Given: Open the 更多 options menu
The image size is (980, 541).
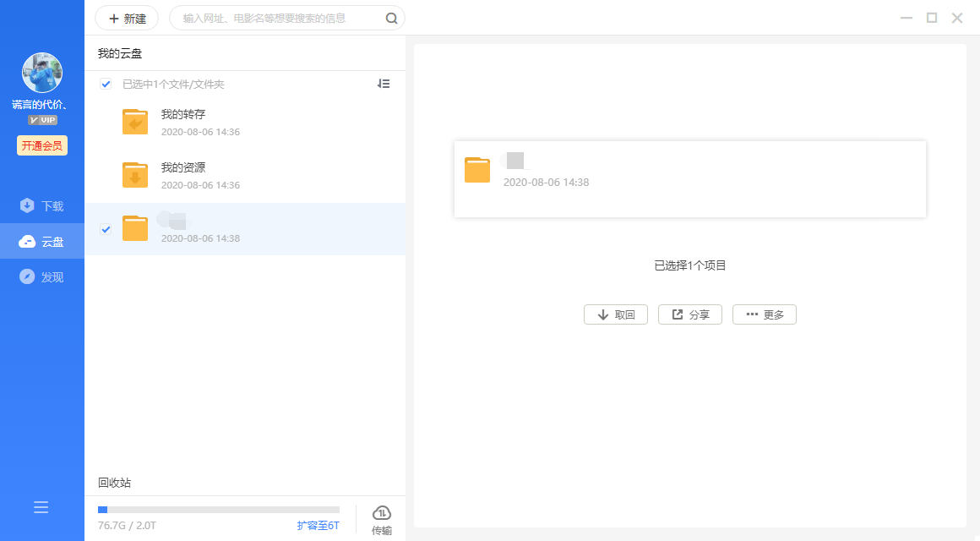Looking at the screenshot, I should (x=764, y=314).
